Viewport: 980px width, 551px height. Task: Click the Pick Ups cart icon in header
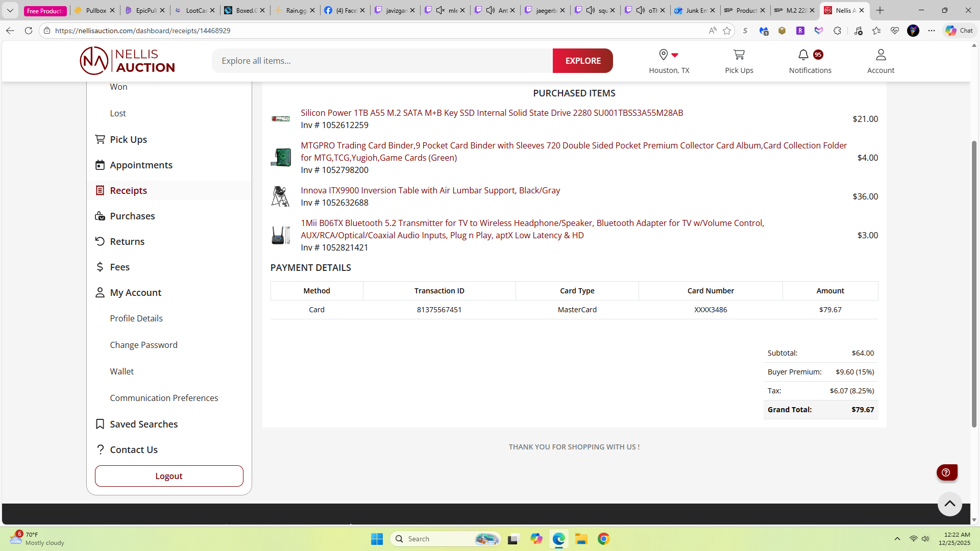[739, 55]
